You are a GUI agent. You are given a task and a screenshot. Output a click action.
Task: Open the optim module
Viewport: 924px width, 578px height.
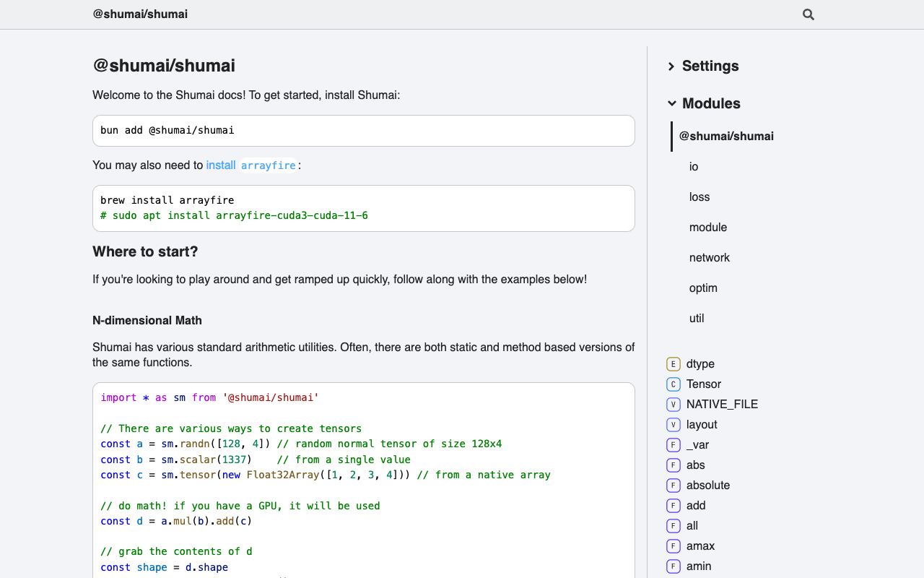[703, 288]
